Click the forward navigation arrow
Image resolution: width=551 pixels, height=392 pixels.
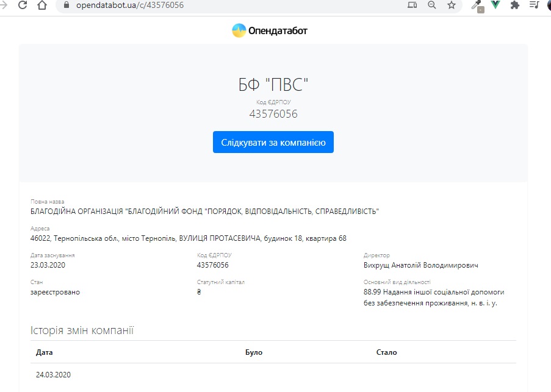point(3,5)
